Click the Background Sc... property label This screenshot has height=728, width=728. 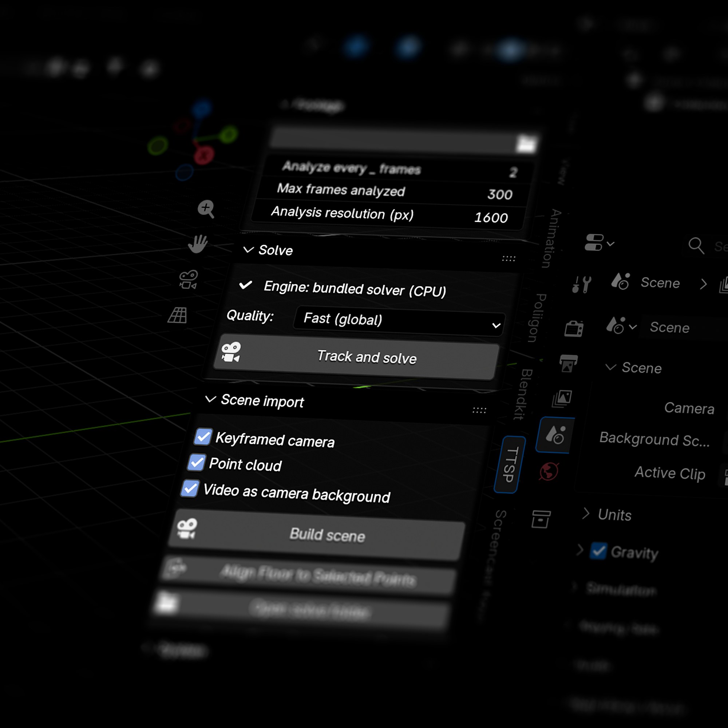tap(654, 439)
